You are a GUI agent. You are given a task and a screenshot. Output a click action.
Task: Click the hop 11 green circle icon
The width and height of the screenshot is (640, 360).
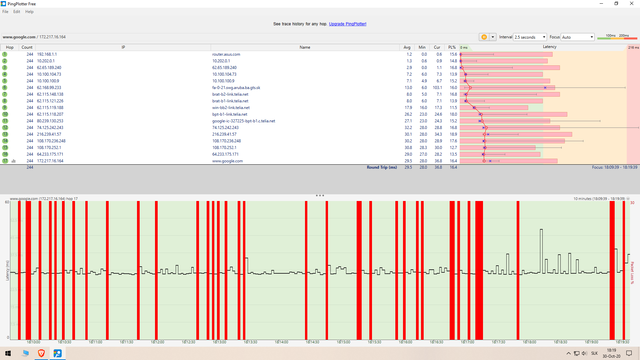point(5,121)
